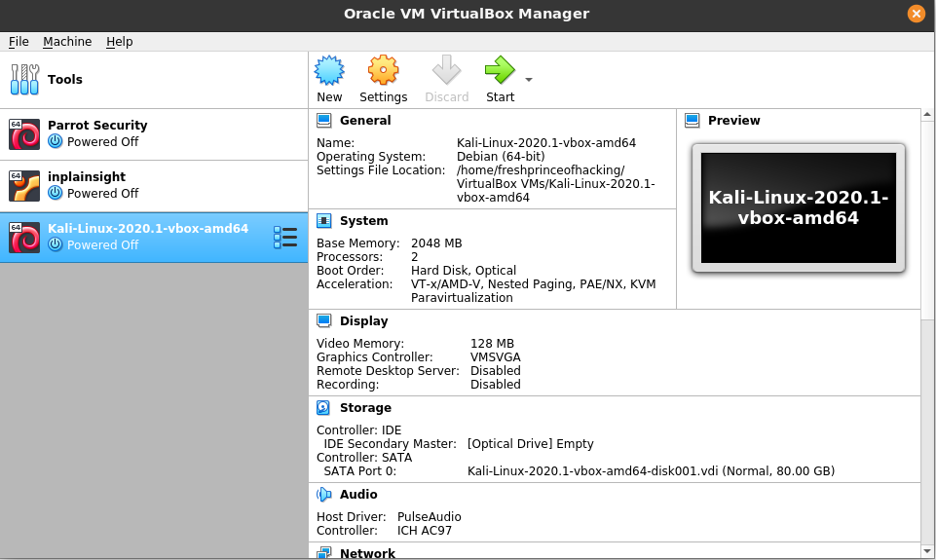Select the Parrot Security machine name

98,126
